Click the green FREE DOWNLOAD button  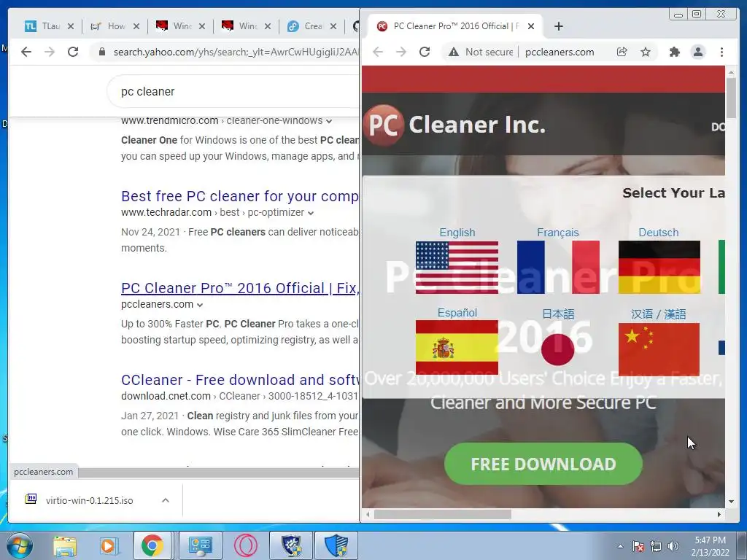pyautogui.click(x=543, y=464)
